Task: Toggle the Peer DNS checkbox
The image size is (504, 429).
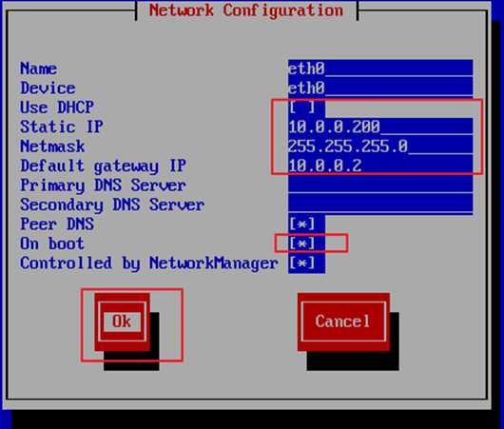Action: click(x=301, y=224)
